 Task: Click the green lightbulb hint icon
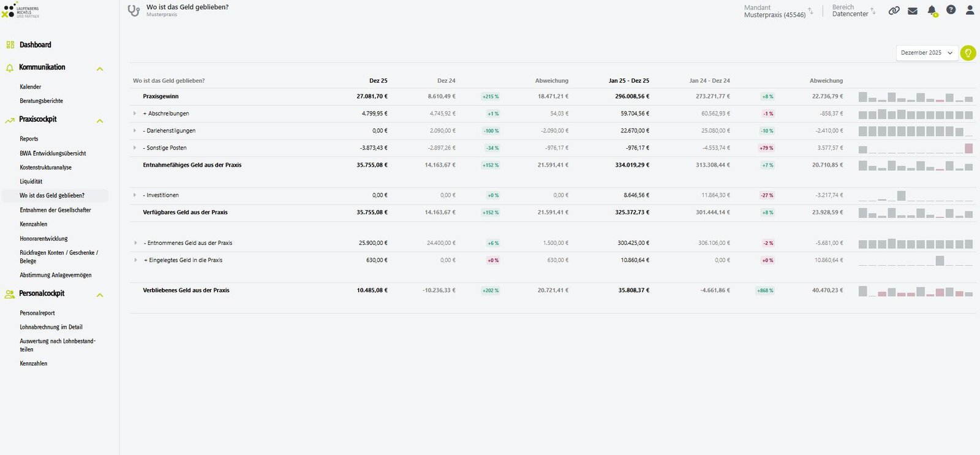968,53
